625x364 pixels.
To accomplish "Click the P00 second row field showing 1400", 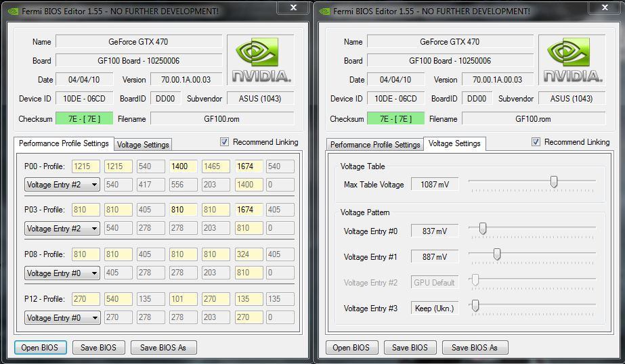I will click(249, 185).
